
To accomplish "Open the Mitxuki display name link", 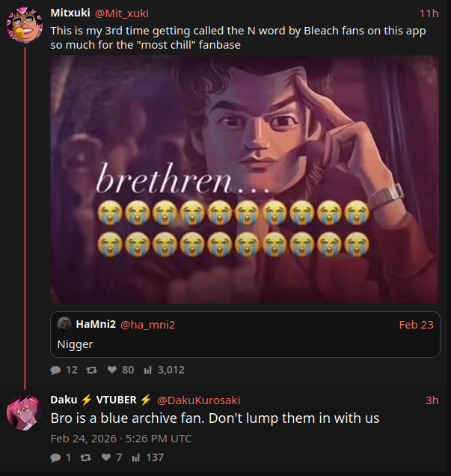I will coord(70,12).
